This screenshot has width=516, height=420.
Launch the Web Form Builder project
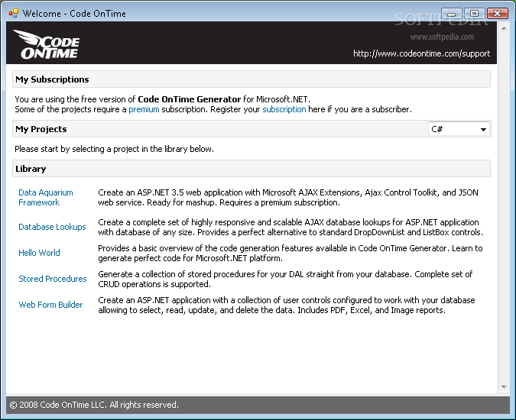point(50,305)
